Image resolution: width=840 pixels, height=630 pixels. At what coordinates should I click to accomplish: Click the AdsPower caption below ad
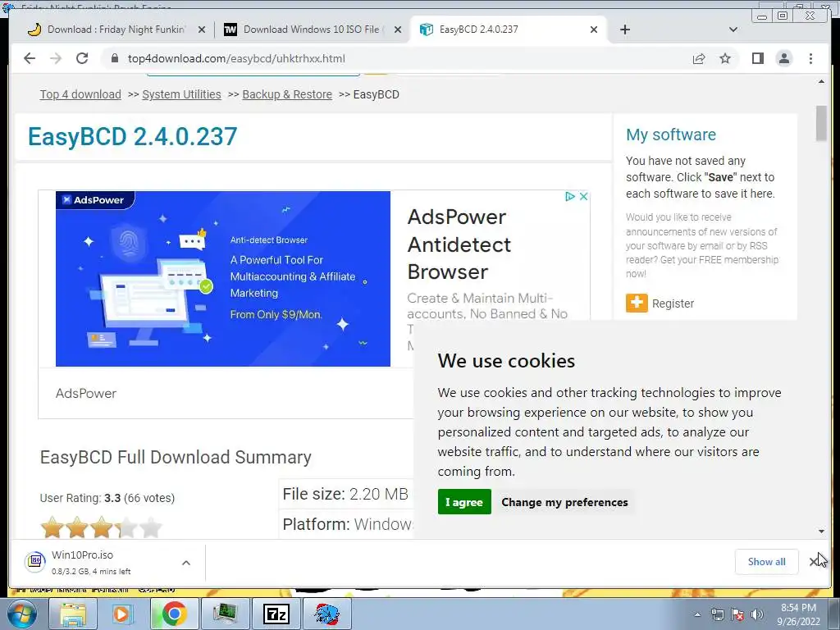coord(85,393)
